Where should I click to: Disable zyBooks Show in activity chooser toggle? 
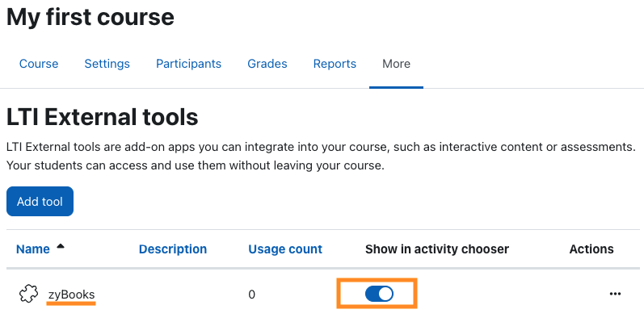379,294
